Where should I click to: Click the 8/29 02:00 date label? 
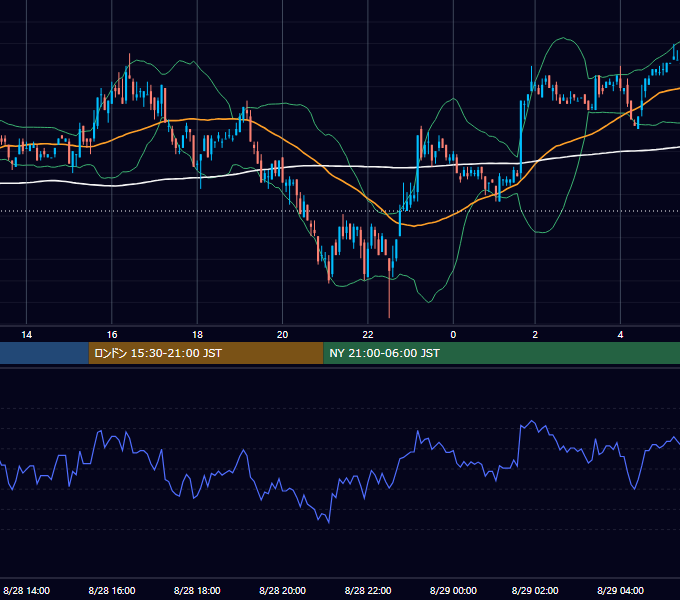tap(535, 590)
